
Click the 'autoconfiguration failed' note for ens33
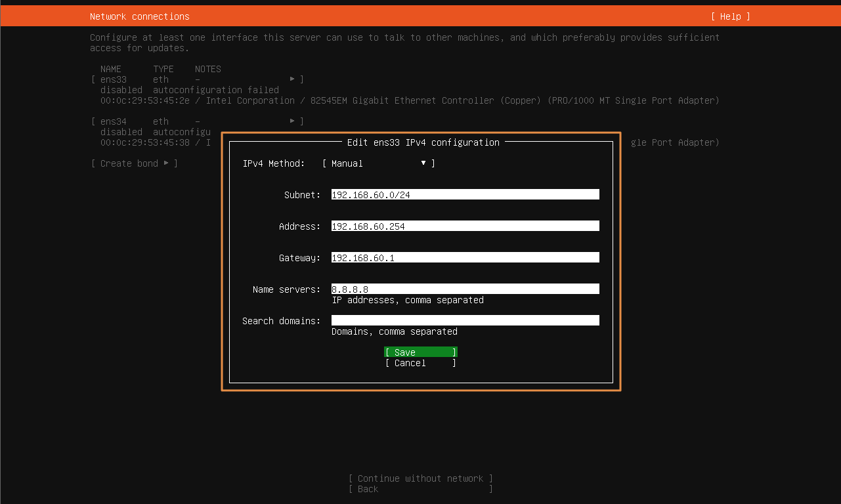[x=216, y=90]
